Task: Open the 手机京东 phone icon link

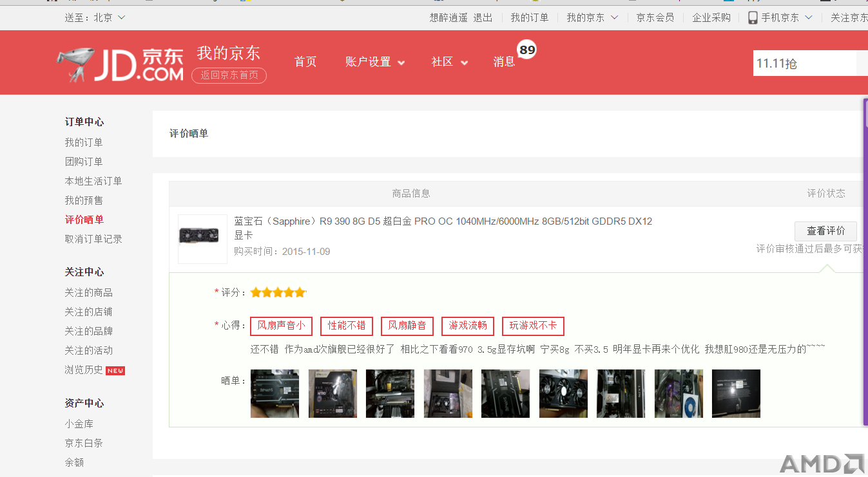Action: click(753, 17)
